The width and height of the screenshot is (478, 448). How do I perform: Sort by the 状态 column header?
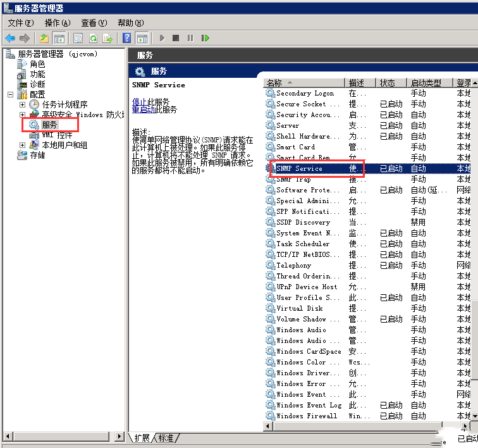click(391, 83)
